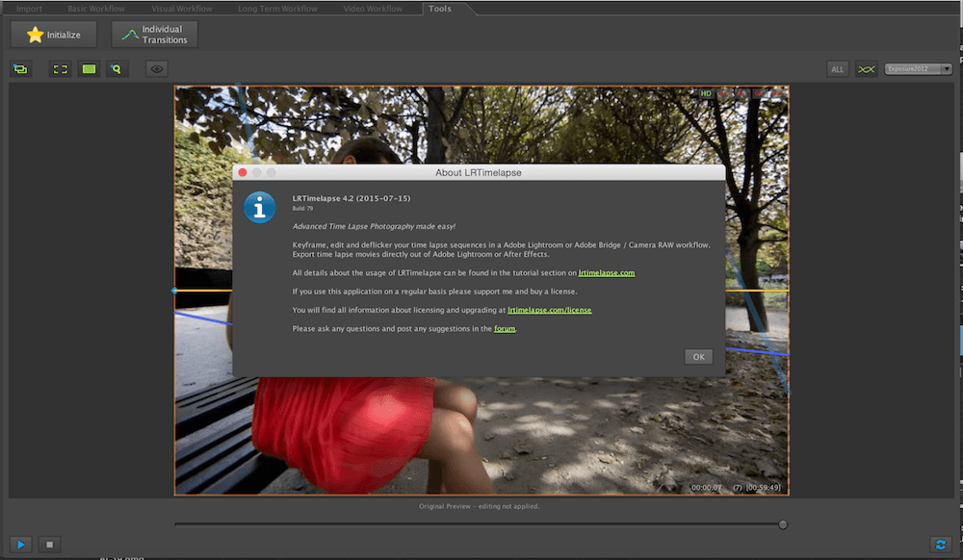The width and height of the screenshot is (963, 560).
Task: Click the preview scrubber slider handle
Action: pos(783,524)
